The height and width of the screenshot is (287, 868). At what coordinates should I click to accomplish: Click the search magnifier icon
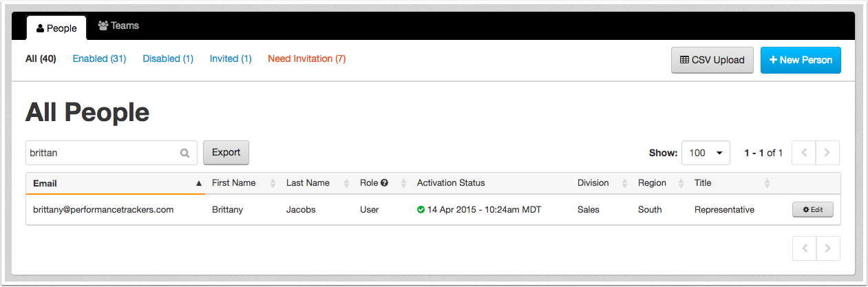184,153
